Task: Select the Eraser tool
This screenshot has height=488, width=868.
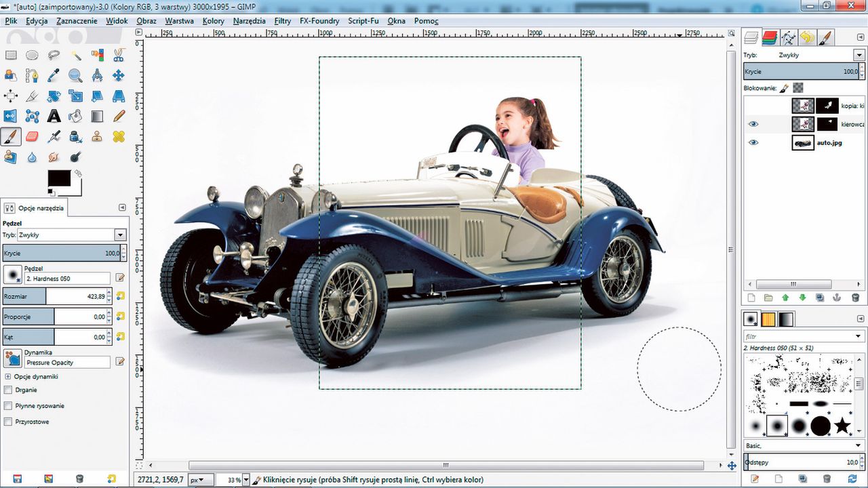Action: tap(32, 137)
